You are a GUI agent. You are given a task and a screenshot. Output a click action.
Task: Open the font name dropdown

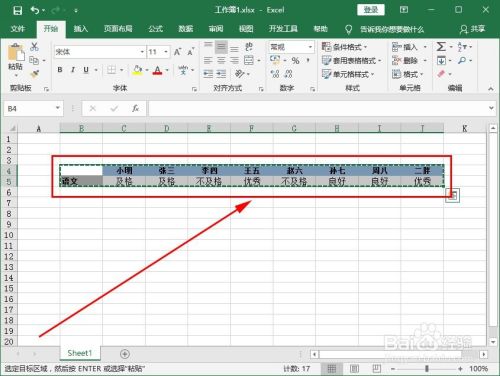142,52
